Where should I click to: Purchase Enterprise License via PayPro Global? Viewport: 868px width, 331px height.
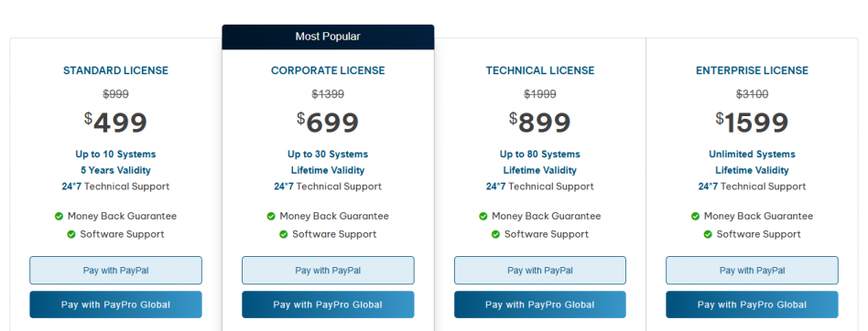[752, 304]
